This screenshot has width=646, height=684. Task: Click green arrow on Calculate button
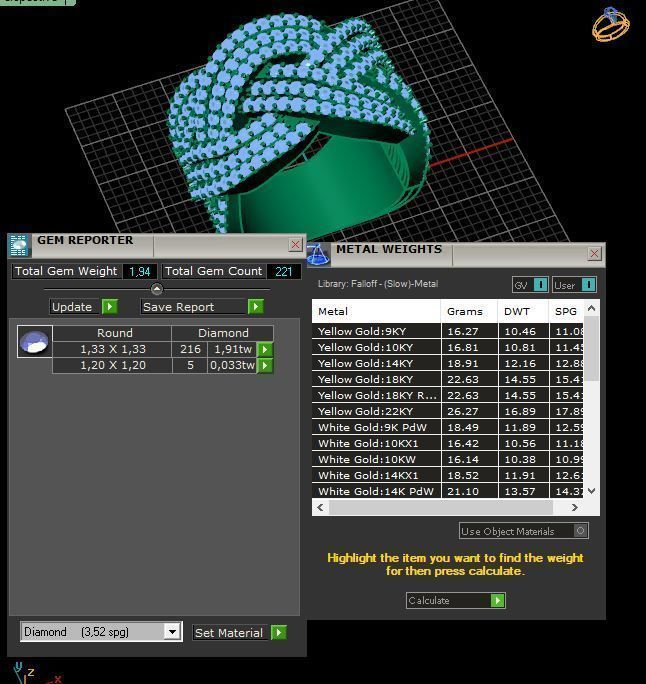point(498,601)
